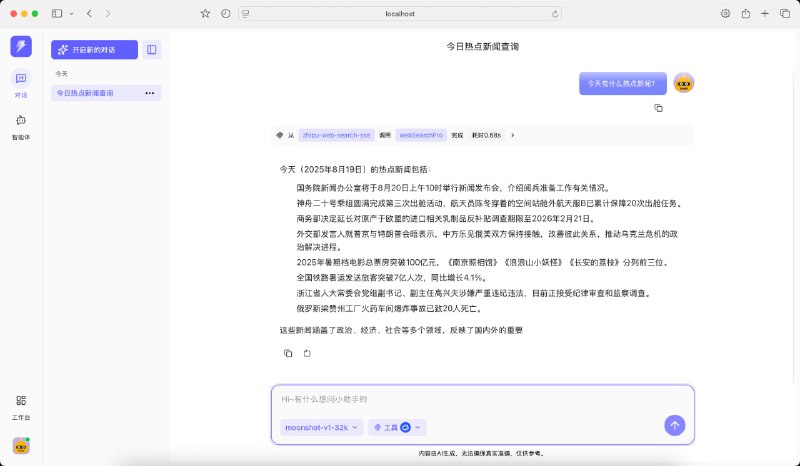Click the zhipu-web-search-sse tag

click(336, 134)
